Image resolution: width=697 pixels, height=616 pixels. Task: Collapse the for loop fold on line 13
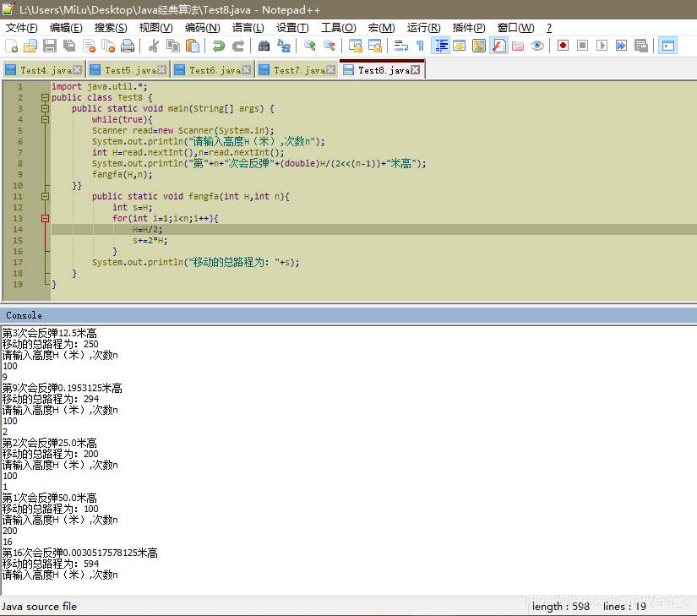point(46,218)
